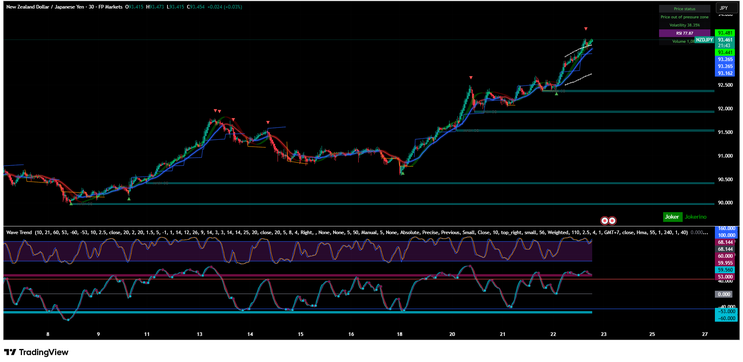Image resolution: width=743 pixels, height=362 pixels.
Task: Click the cyan -60.000 oscillator label
Action: point(725,318)
